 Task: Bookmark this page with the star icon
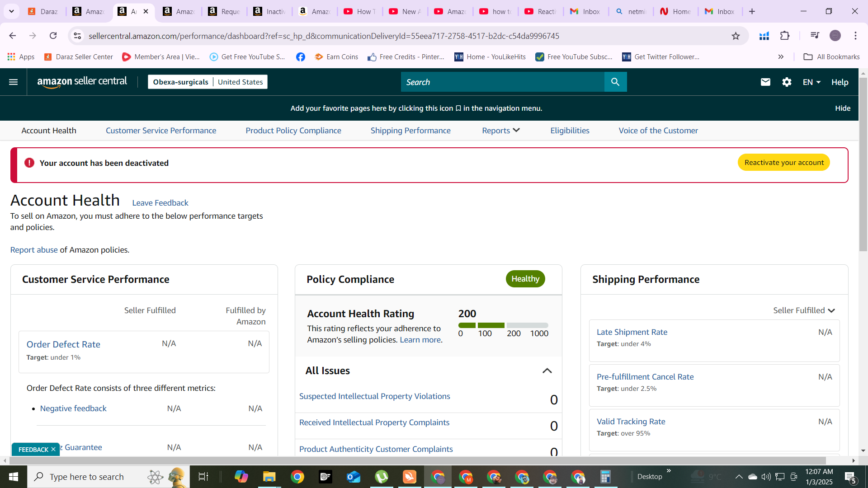[736, 36]
